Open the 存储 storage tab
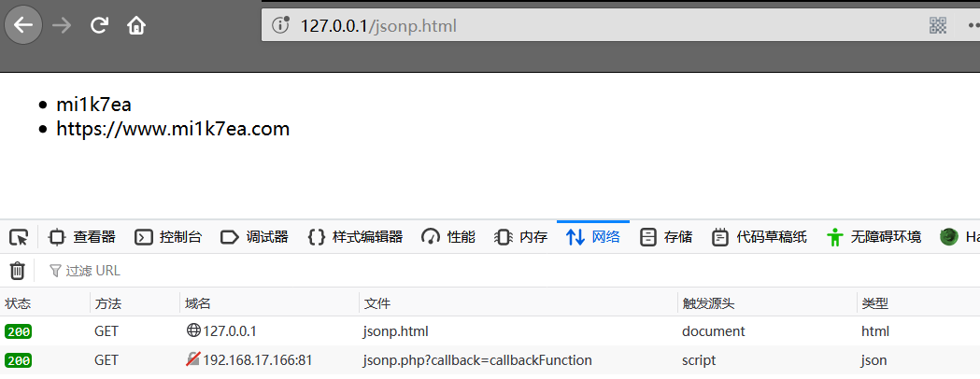The width and height of the screenshot is (980, 379). tap(666, 237)
